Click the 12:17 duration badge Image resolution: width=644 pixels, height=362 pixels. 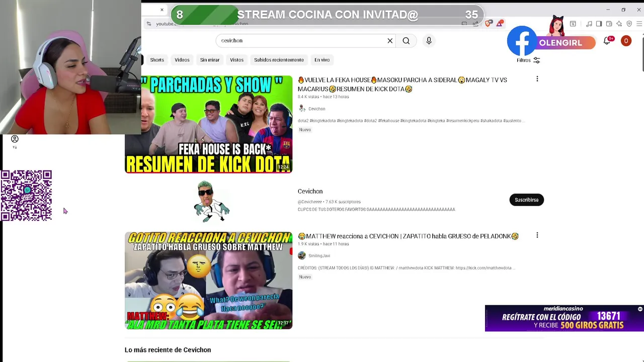click(x=283, y=323)
